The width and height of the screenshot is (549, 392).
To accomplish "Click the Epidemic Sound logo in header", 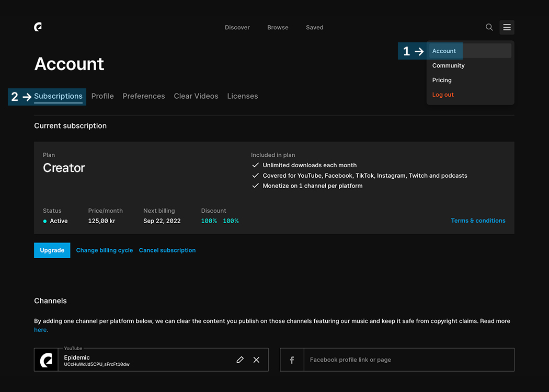I will point(38,27).
